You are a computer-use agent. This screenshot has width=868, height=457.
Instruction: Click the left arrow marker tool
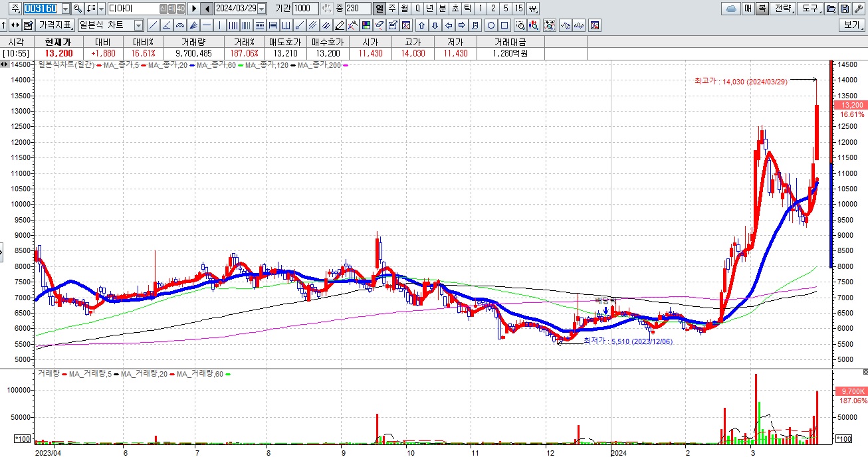[x=449, y=25]
